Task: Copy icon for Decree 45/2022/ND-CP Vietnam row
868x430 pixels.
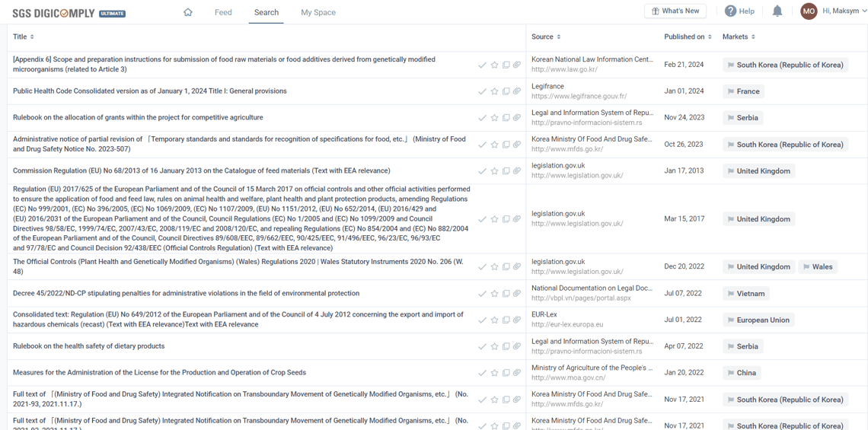Action: [x=506, y=294]
